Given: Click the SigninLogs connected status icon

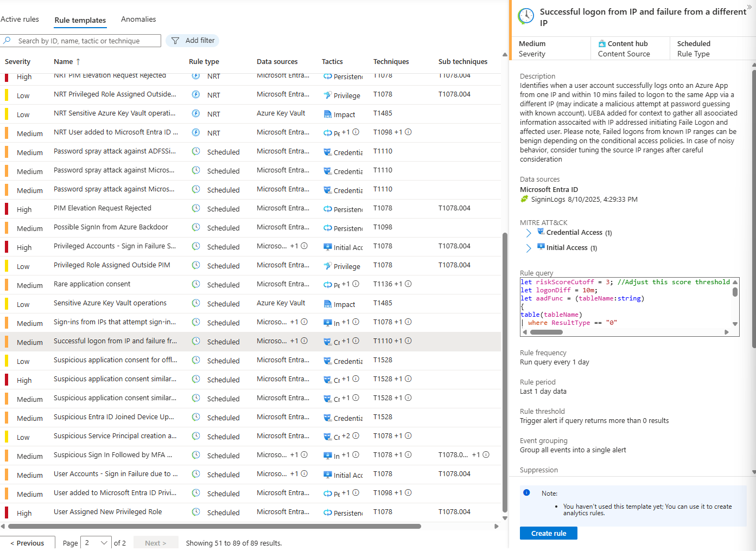Looking at the screenshot, I should (x=524, y=199).
